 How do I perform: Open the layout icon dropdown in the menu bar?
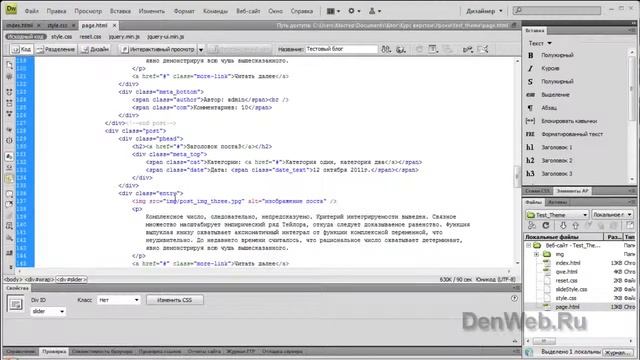point(333,11)
